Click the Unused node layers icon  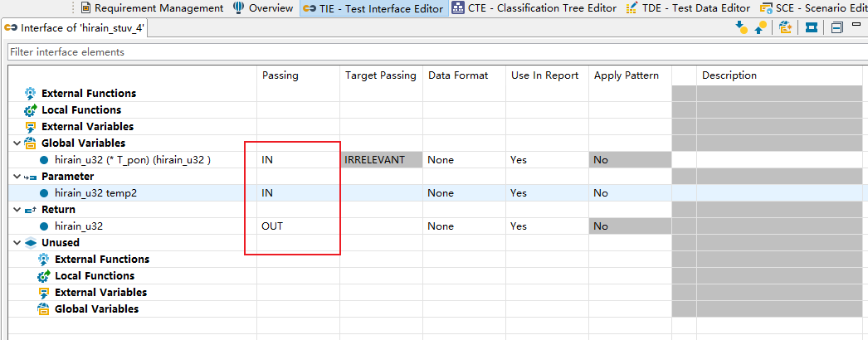(31, 243)
